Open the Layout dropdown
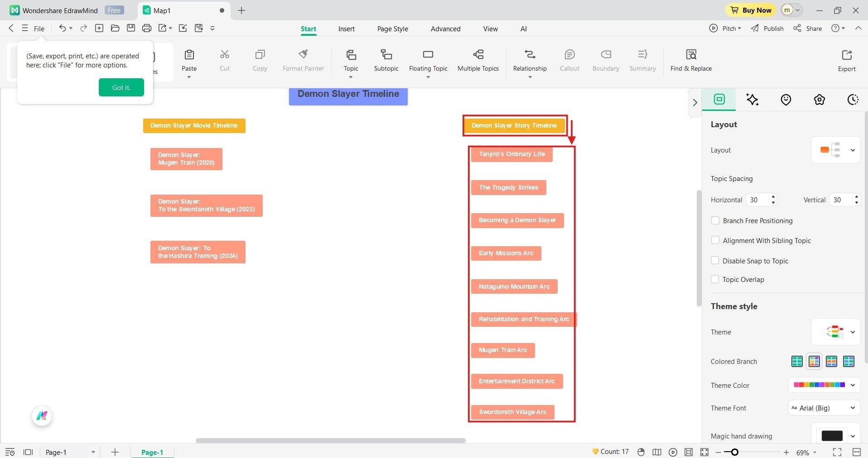 (835, 150)
